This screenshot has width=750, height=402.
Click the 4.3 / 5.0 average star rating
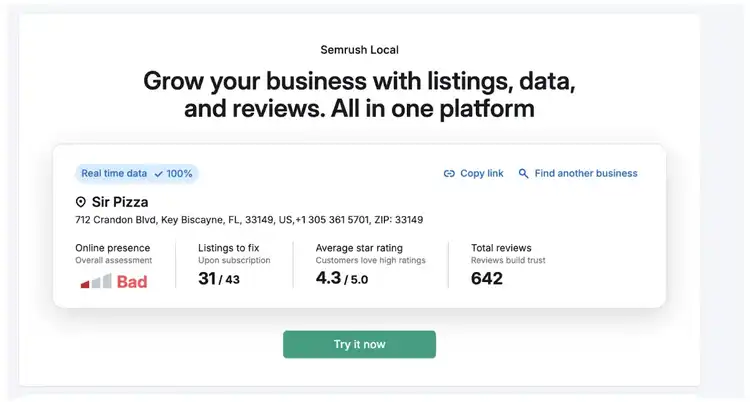342,278
